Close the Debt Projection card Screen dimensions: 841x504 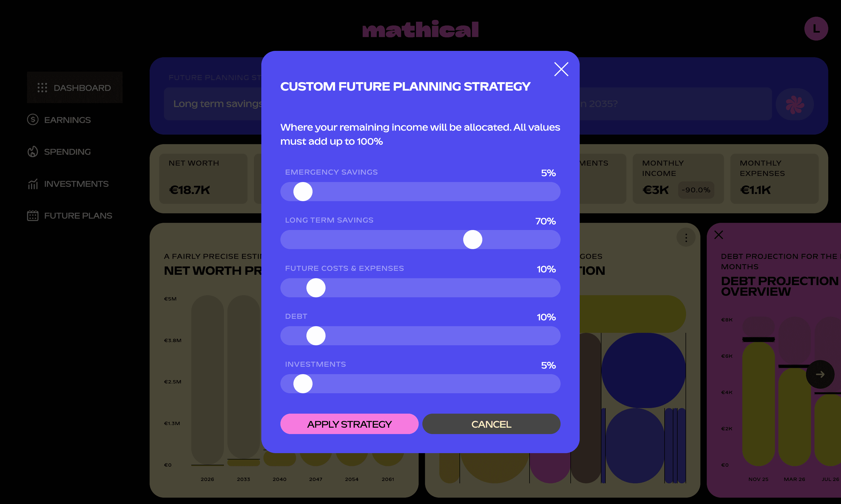tap(719, 235)
